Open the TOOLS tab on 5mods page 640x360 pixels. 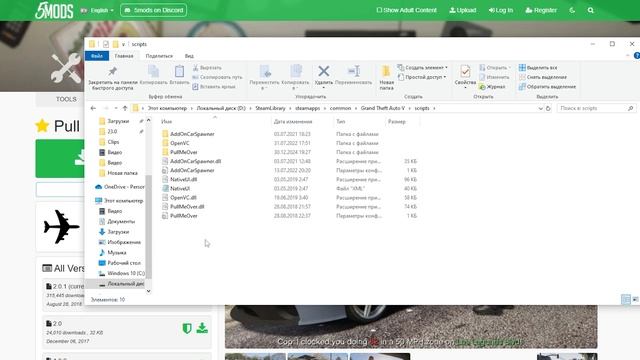point(66,99)
